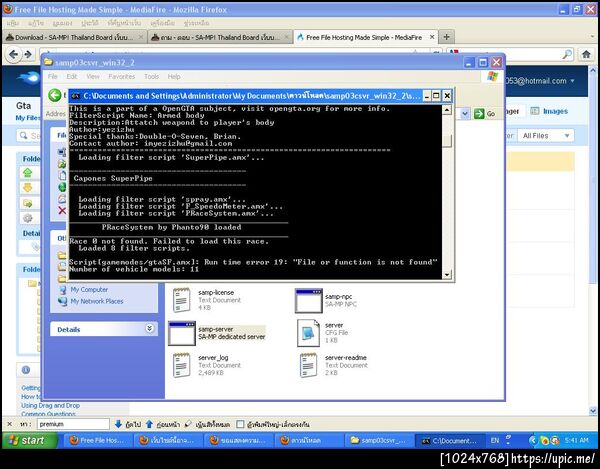This screenshot has width=600, height=469.
Task: Click the Explorer green Go arrow button
Action: [x=479, y=114]
